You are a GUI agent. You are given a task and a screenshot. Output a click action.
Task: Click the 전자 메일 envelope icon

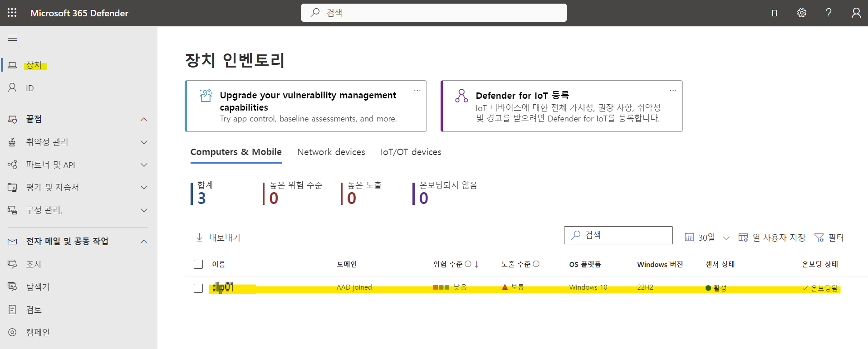[x=12, y=242]
